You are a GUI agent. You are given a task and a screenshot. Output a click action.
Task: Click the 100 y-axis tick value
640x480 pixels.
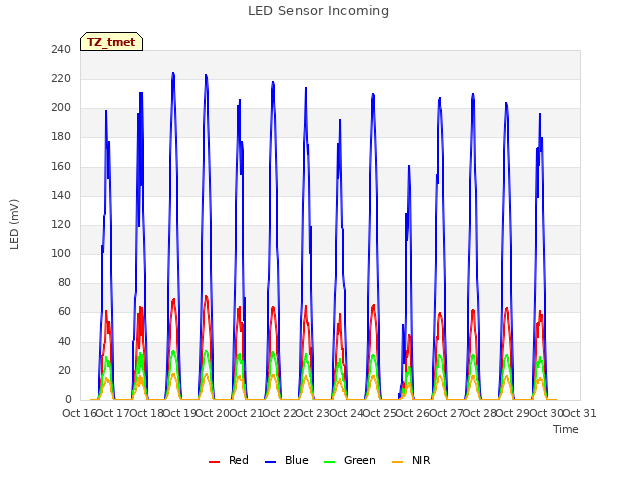point(61,253)
